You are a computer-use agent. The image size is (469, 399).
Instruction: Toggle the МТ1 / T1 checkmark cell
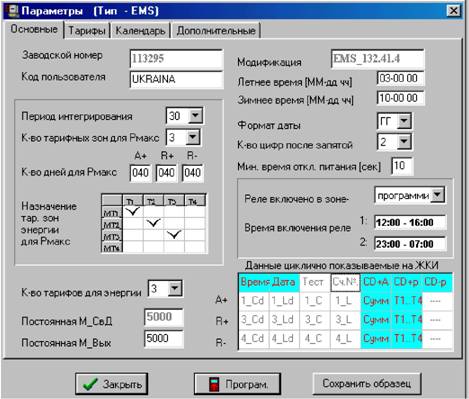[x=133, y=212]
